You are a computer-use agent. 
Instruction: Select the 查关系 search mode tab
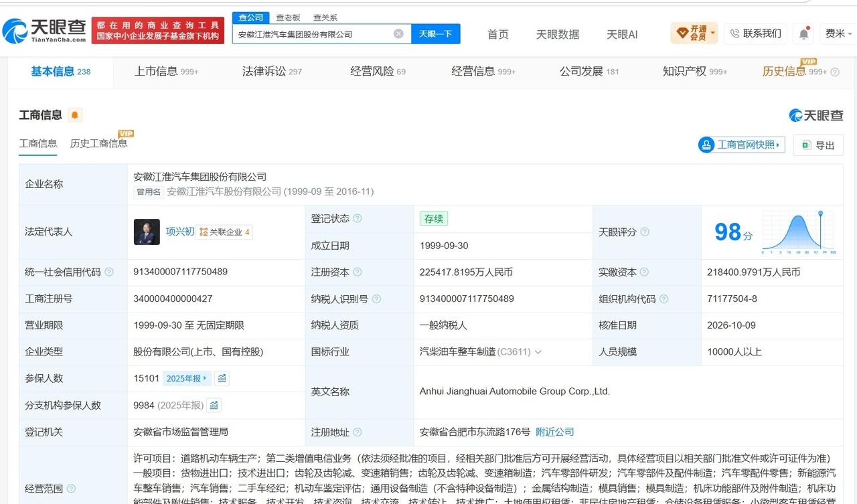[325, 17]
